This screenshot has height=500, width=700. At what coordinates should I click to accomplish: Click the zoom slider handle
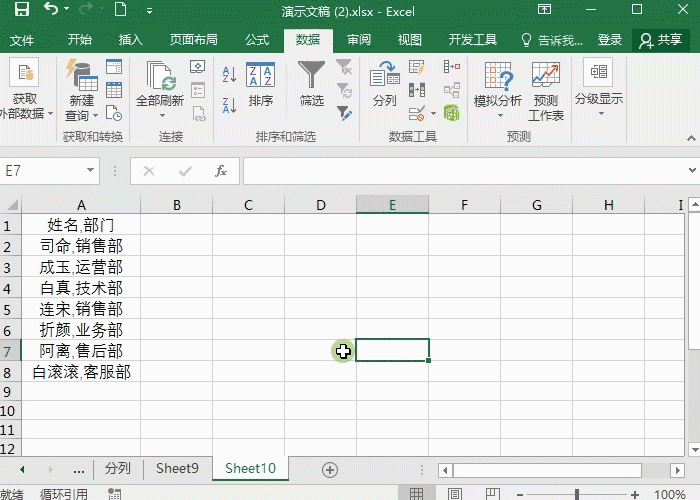(577, 494)
